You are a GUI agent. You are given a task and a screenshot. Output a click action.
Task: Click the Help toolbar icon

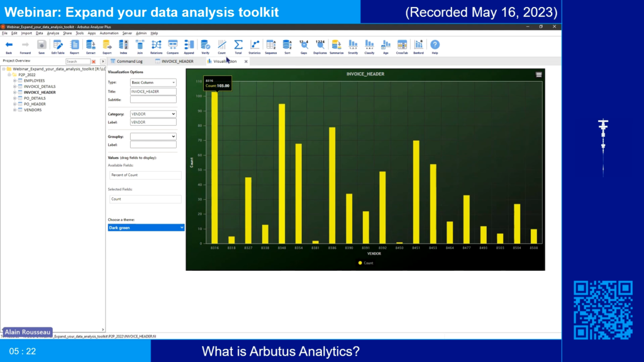click(435, 47)
